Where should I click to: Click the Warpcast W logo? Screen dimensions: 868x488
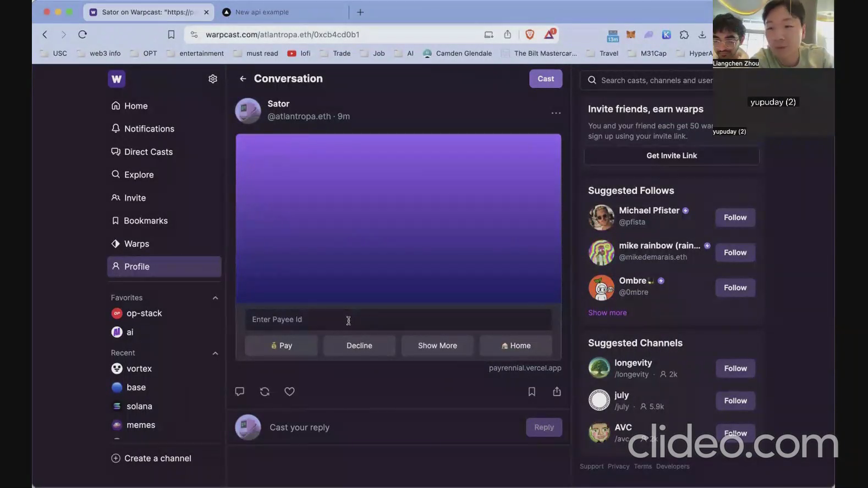coord(117,79)
